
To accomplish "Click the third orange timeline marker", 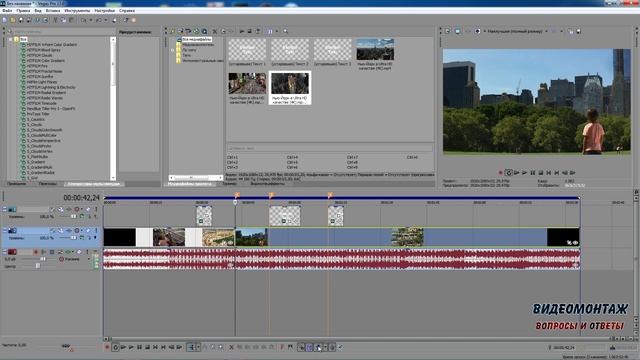I will point(330,196).
